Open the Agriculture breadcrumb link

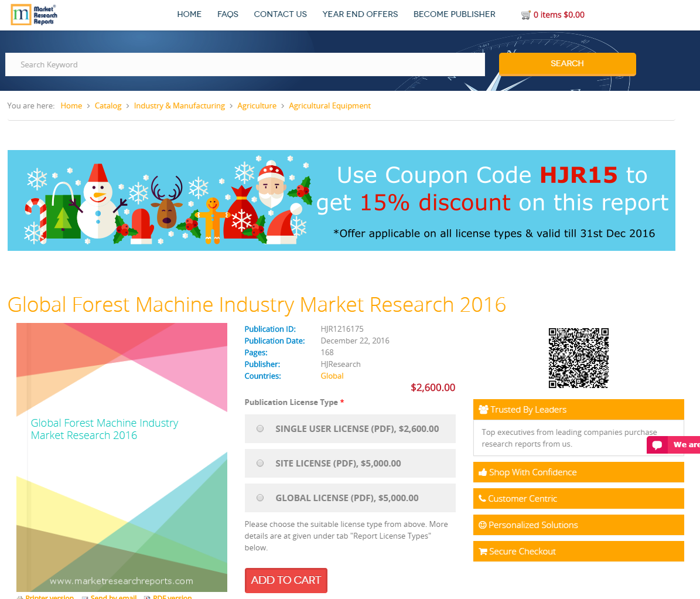coord(257,106)
